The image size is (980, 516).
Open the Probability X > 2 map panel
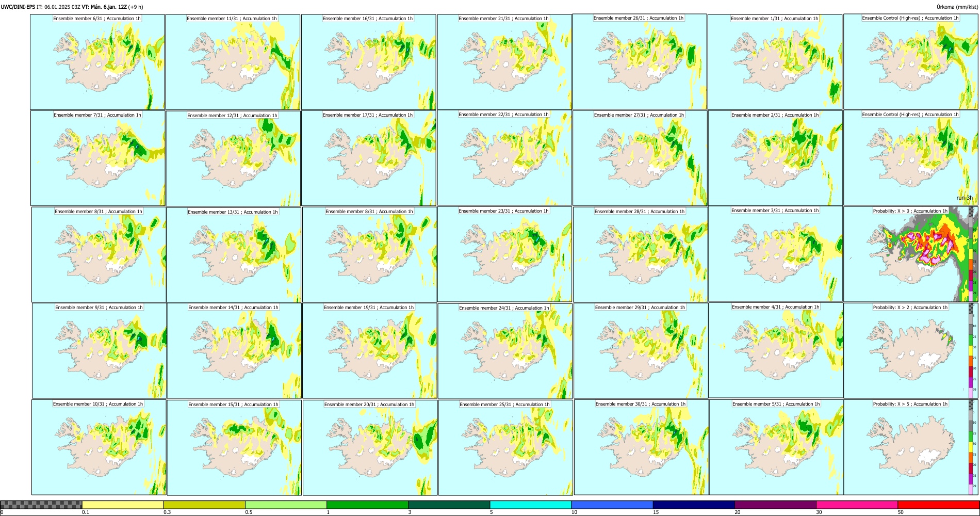pyautogui.click(x=911, y=350)
